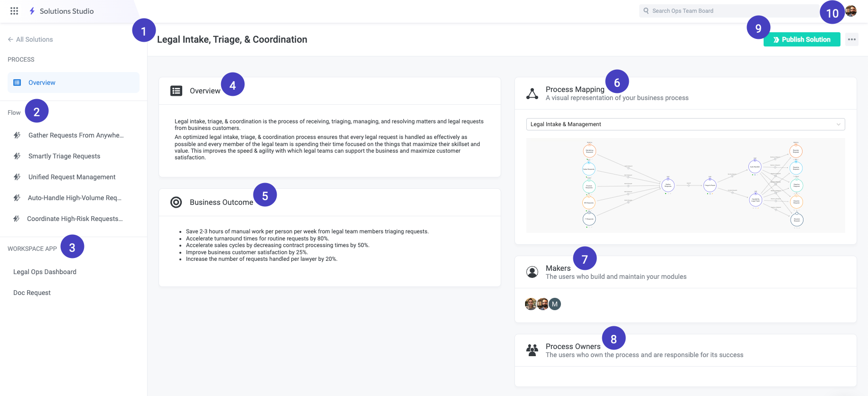The height and width of the screenshot is (396, 868).
Task: Collapse back using the All Solutions arrow
Action: [x=10, y=39]
